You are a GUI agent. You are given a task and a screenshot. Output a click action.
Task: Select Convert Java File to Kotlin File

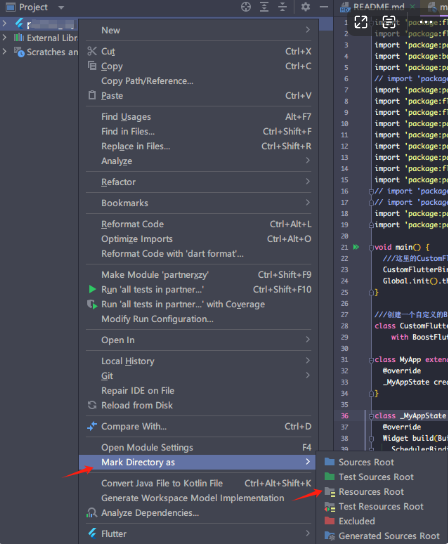[198, 483]
